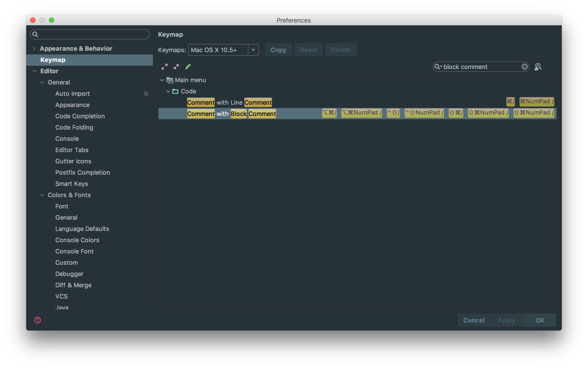Click the Appearance & Behavior label
588x368 pixels.
76,48
